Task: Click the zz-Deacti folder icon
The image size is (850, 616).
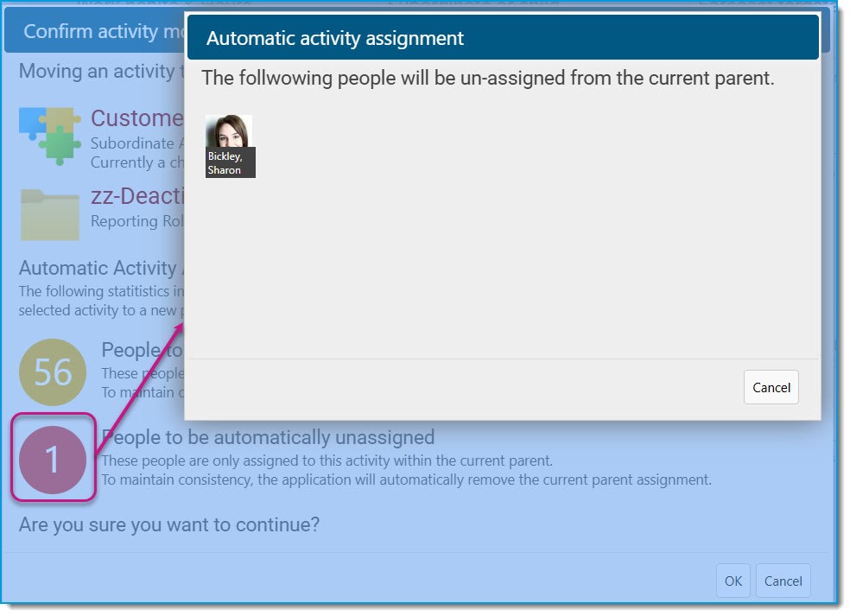Action: point(50,215)
